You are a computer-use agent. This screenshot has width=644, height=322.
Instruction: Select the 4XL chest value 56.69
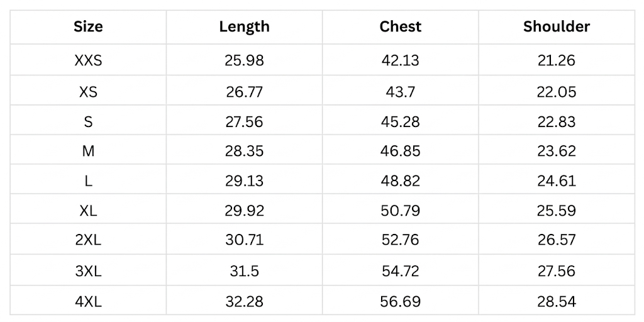click(x=400, y=301)
